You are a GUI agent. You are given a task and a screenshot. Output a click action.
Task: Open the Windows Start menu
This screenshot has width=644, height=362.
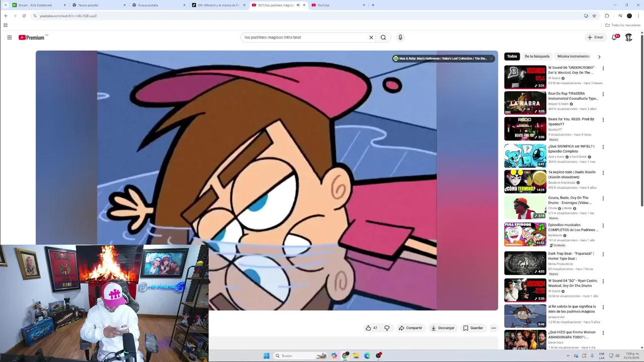(x=266, y=355)
